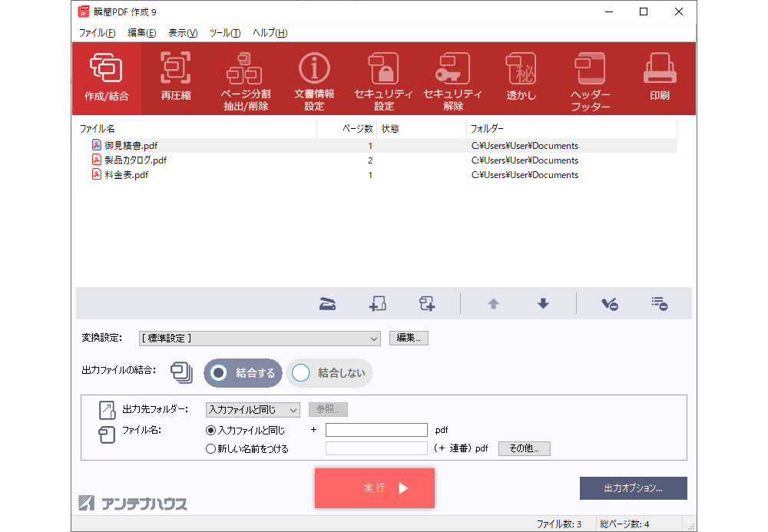Open the 表示 menu
768x532 pixels.
[183, 33]
